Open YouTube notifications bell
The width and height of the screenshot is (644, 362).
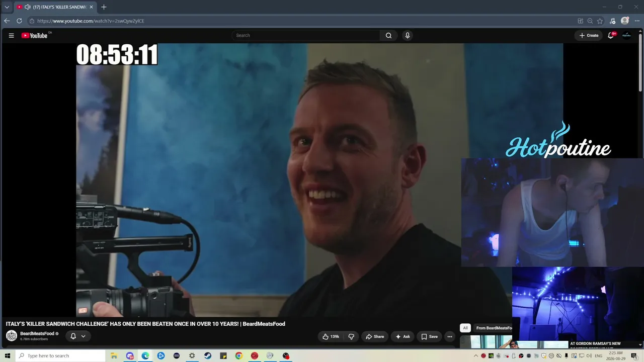click(611, 35)
